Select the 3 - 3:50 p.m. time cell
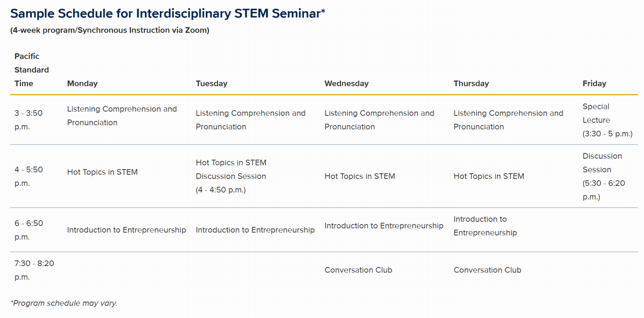 click(x=29, y=120)
